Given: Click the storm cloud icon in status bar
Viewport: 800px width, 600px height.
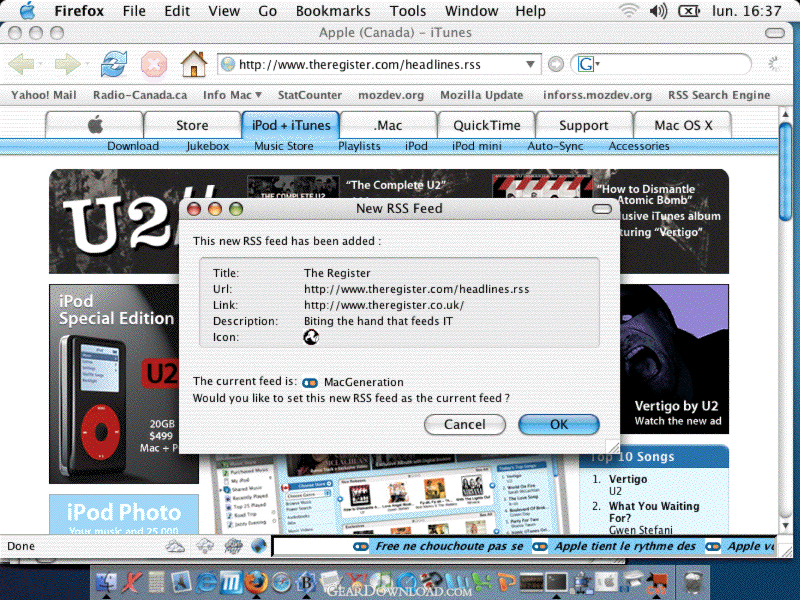Looking at the screenshot, I should click(233, 546).
